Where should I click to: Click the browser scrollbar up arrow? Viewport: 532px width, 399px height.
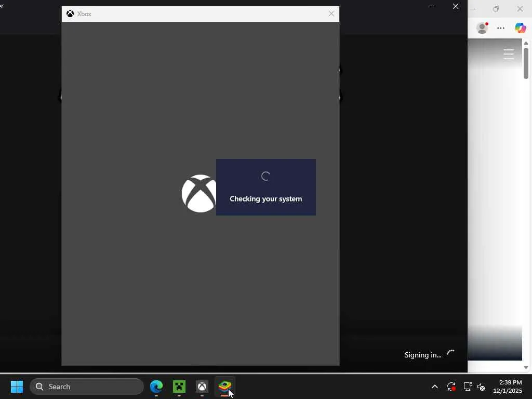(x=526, y=43)
